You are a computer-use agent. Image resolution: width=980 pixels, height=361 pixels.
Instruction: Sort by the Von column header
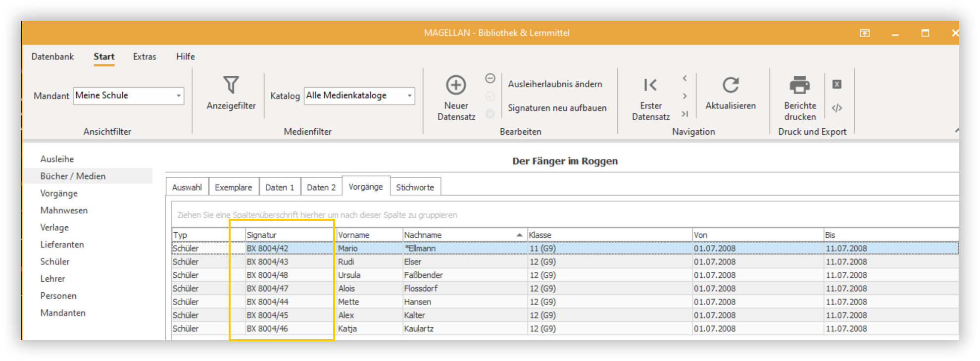(x=758, y=235)
